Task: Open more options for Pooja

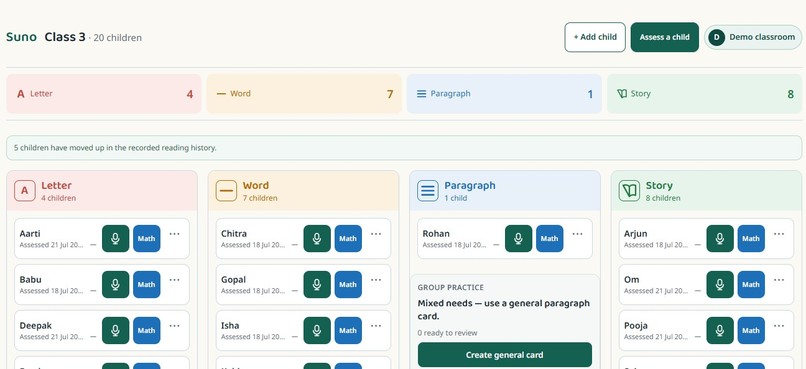Action: (779, 326)
